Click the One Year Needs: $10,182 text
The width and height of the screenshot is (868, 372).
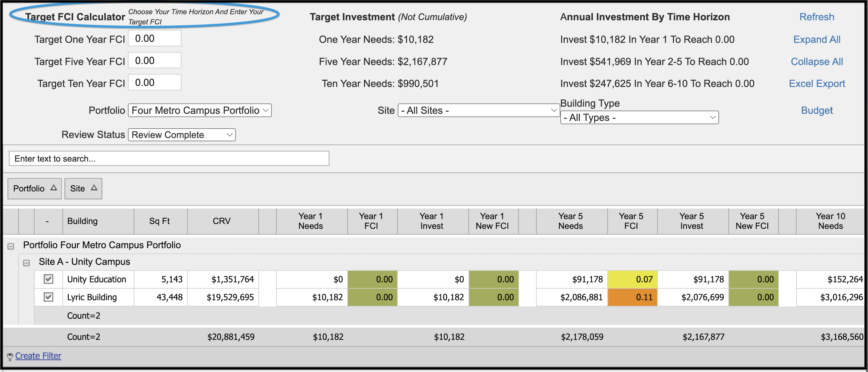376,39
